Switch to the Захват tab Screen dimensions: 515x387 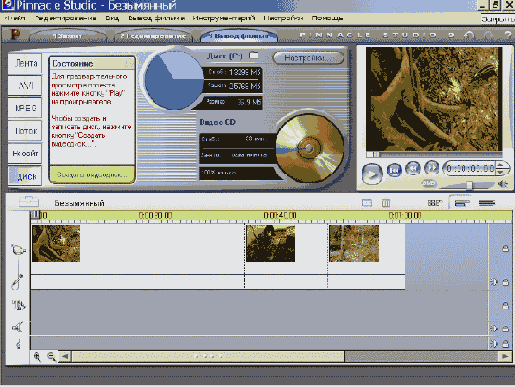coord(68,36)
